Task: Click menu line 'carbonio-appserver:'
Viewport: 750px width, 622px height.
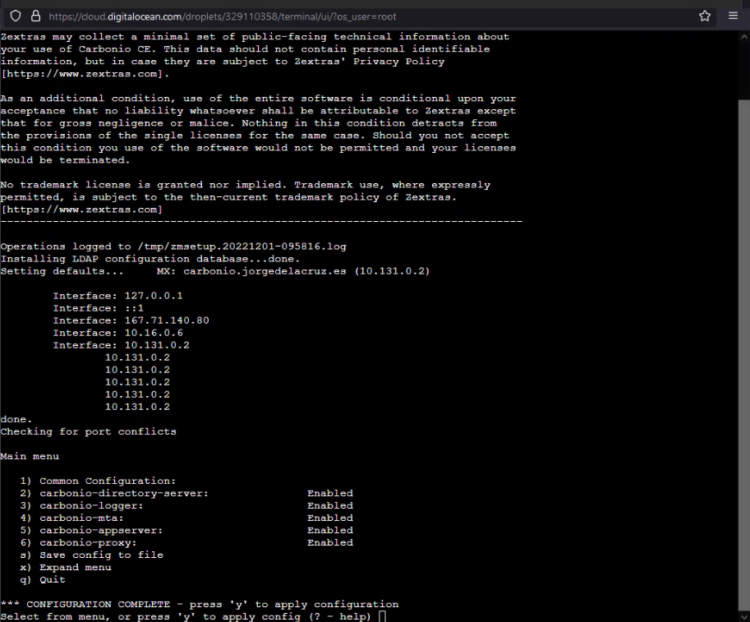Action: pyautogui.click(x=101, y=530)
